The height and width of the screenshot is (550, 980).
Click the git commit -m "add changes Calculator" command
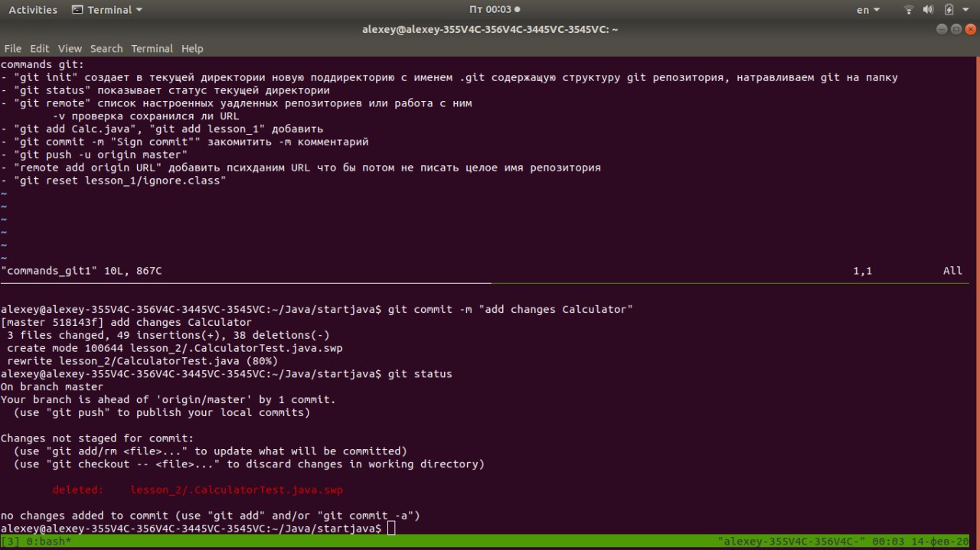click(x=511, y=309)
